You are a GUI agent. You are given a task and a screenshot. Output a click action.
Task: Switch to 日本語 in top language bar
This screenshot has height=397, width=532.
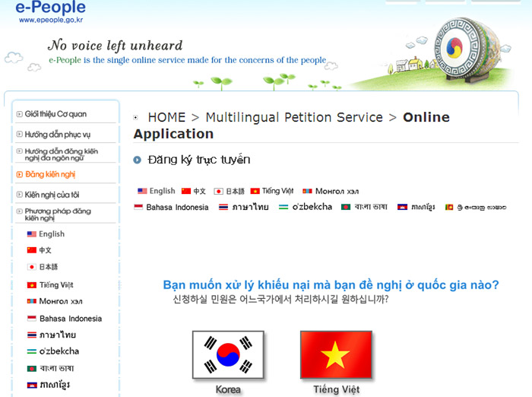[x=235, y=192]
